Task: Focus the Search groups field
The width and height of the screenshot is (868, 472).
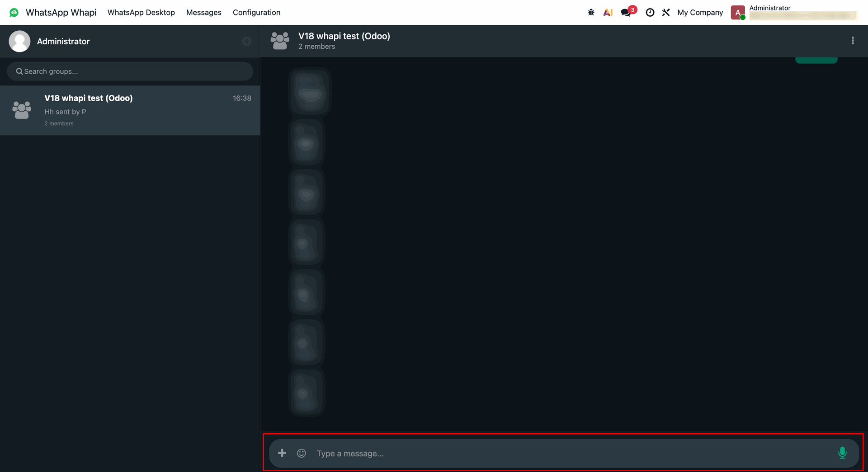Action: (x=130, y=71)
